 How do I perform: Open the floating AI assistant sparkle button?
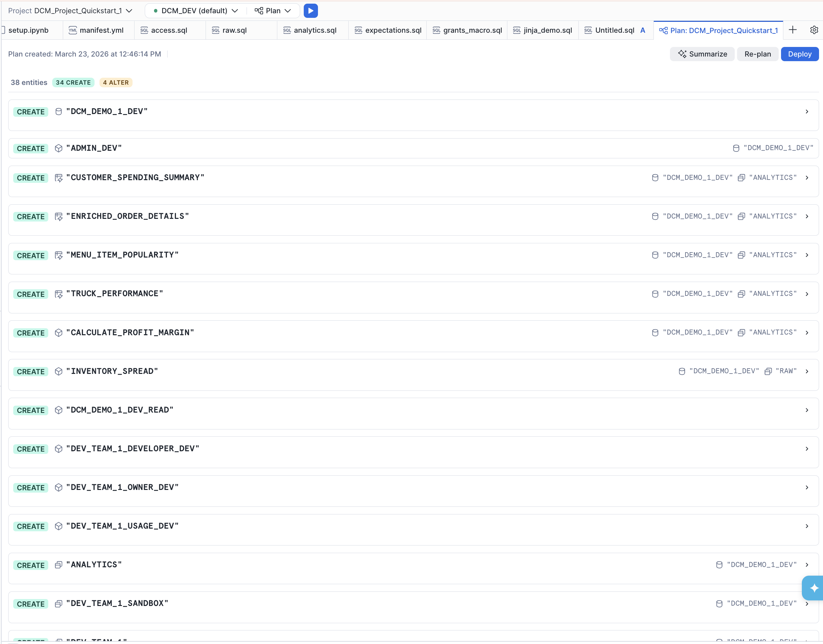[x=813, y=587]
